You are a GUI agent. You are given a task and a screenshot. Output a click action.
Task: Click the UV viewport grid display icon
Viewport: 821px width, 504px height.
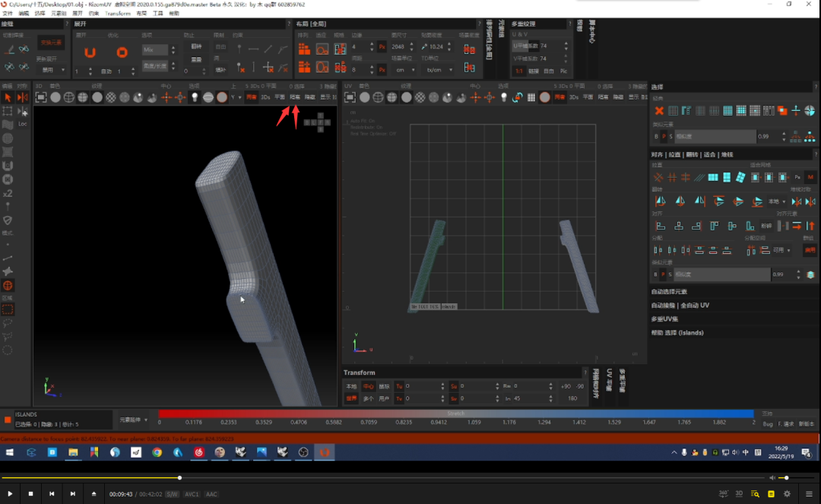[x=531, y=97]
